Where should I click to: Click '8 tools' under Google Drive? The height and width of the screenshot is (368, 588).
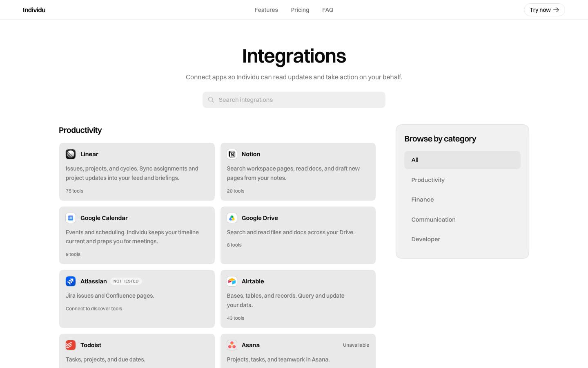234,245
